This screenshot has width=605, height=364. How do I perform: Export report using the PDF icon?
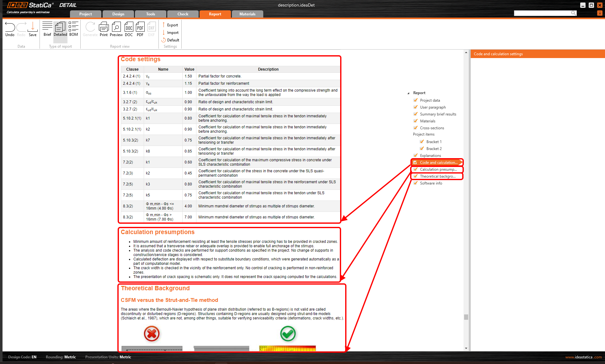click(x=140, y=28)
